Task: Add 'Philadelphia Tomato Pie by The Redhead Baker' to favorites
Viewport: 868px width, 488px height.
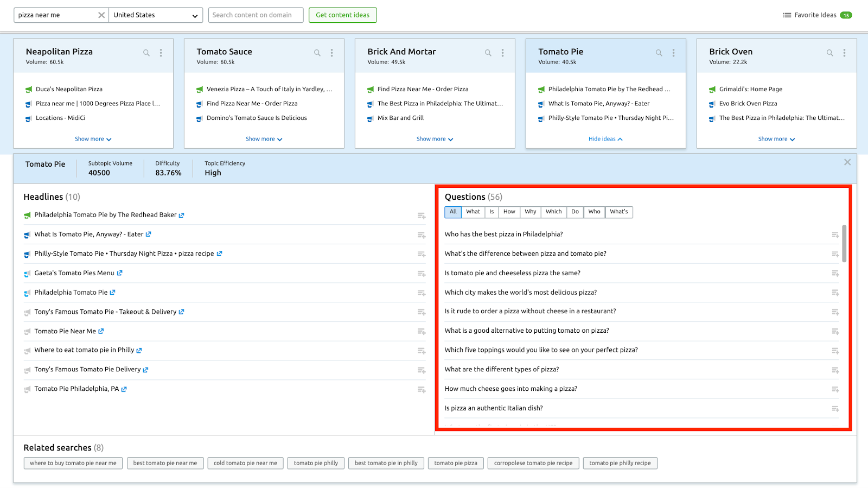Action: [x=422, y=216]
